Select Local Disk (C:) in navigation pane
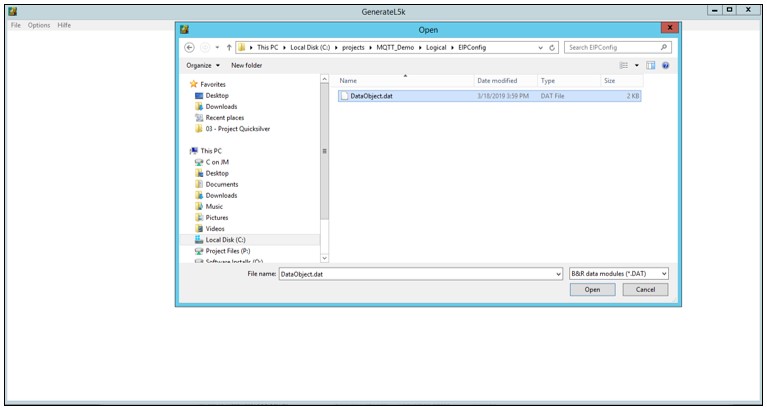767x410 pixels. [x=226, y=240]
